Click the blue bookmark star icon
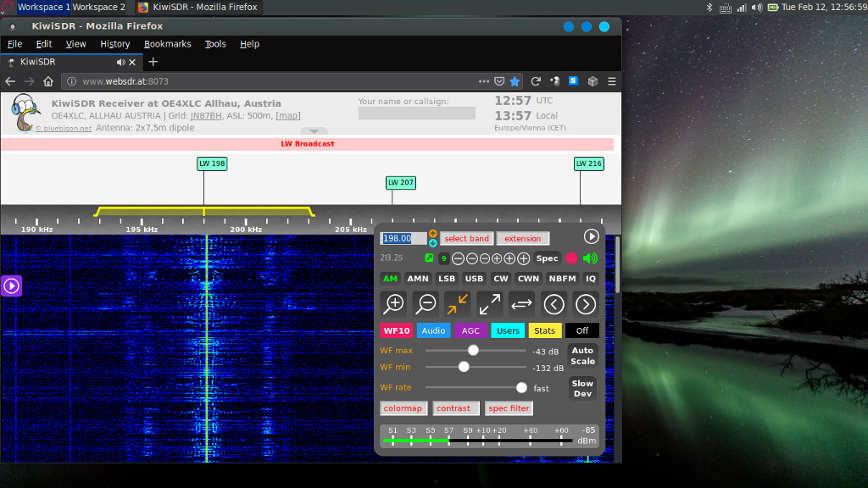 point(515,81)
